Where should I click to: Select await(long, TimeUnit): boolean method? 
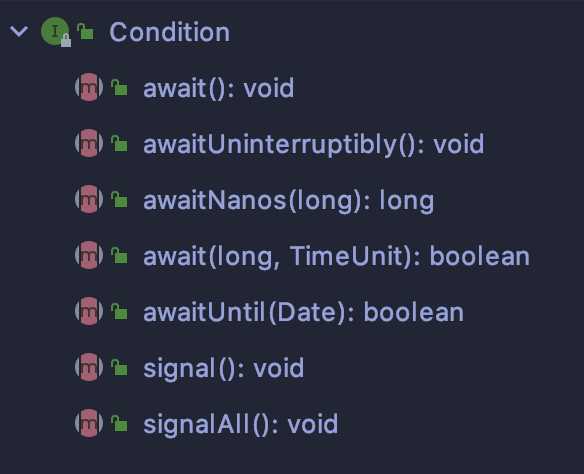tap(336, 257)
